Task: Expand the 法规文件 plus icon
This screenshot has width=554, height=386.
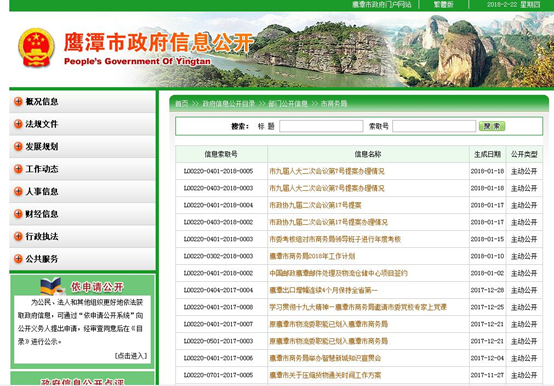Action: click(x=18, y=124)
